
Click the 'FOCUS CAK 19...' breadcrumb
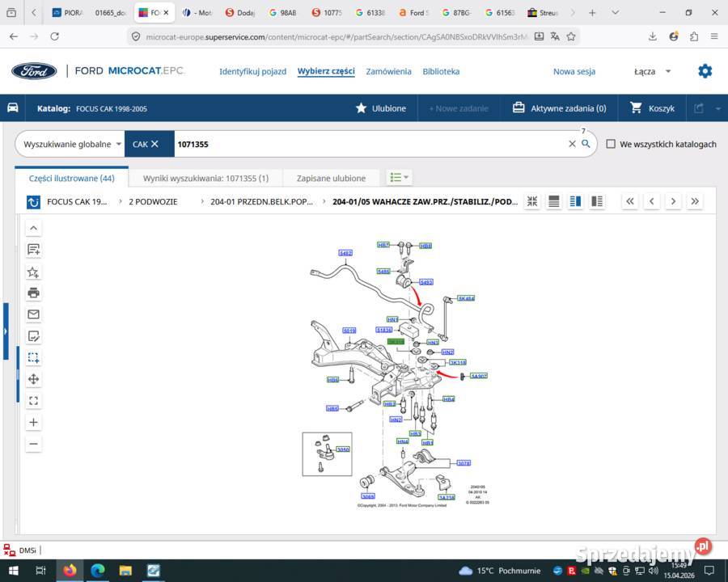coord(77,202)
